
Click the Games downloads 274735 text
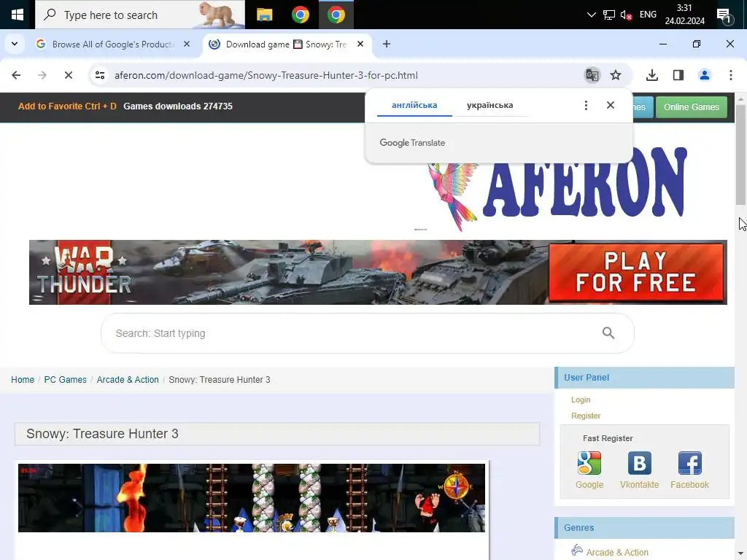tap(178, 106)
